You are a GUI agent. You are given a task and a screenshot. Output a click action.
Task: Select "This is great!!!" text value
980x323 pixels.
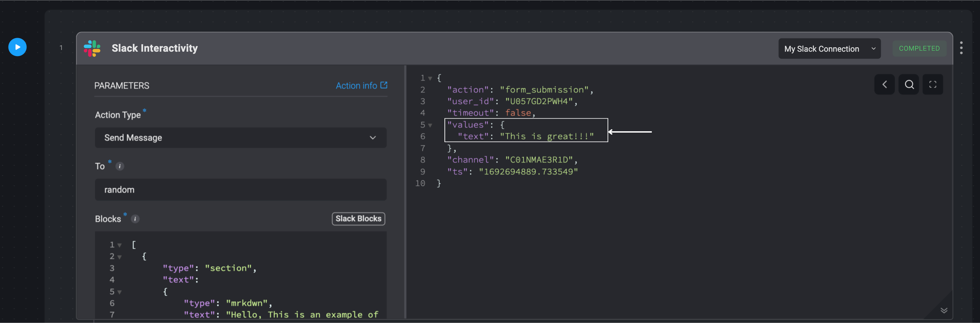pos(547,137)
